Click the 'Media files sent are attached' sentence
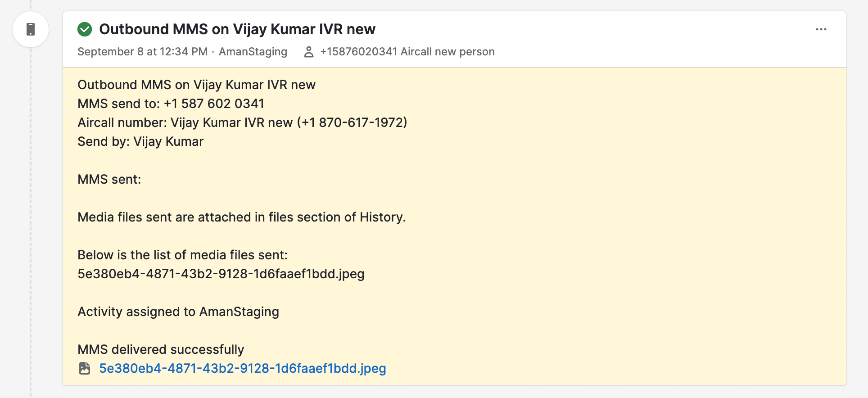This screenshot has height=398, width=868. [x=241, y=217]
